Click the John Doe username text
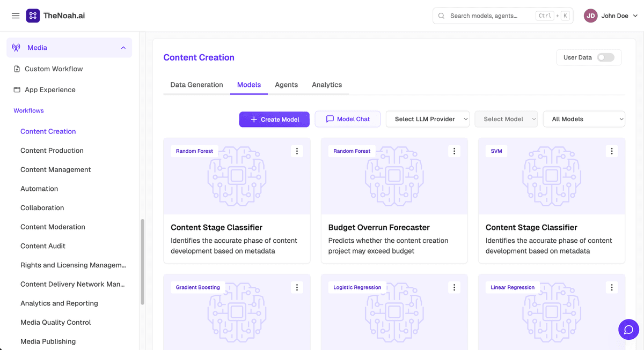Screen dimensions: 644x350 614,16
